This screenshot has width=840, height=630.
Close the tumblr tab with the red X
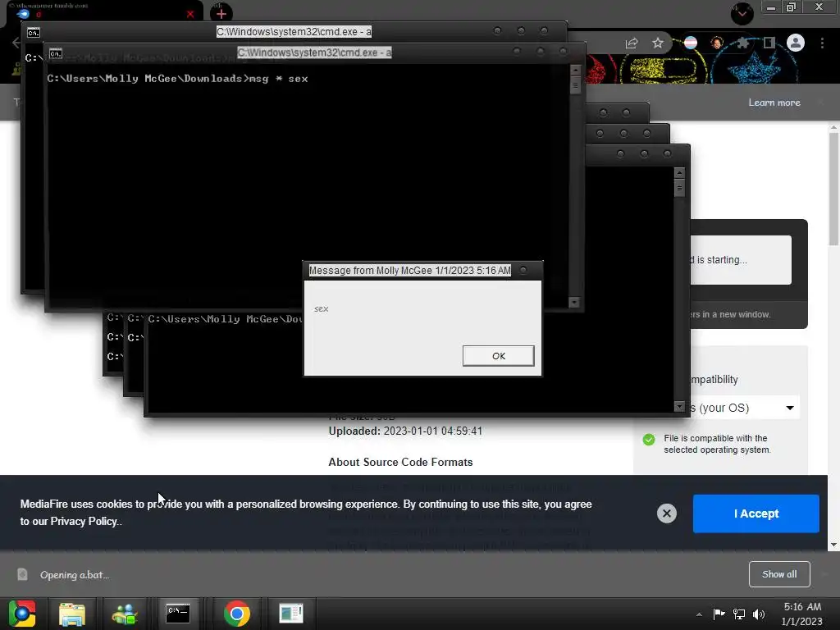[x=190, y=14]
